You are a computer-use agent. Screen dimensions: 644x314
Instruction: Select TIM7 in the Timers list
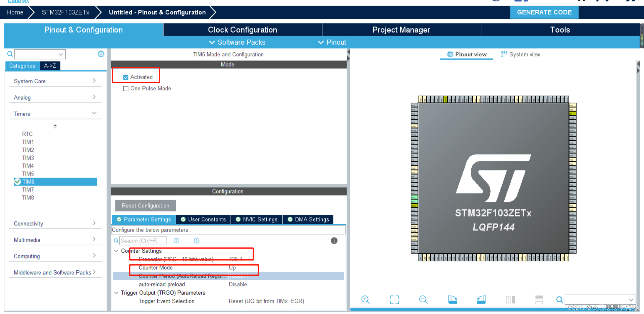(x=28, y=190)
